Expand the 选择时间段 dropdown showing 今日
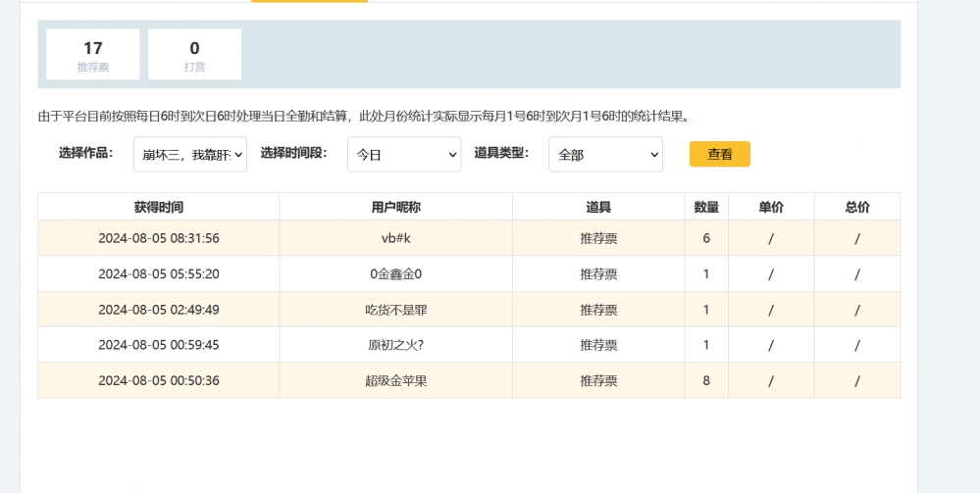Image resolution: width=980 pixels, height=493 pixels. pos(403,154)
